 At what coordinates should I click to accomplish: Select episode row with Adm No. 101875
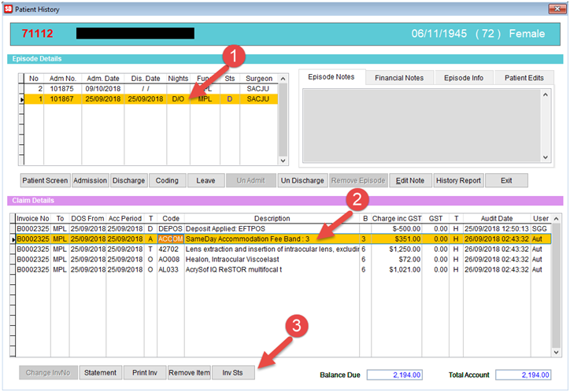point(151,89)
